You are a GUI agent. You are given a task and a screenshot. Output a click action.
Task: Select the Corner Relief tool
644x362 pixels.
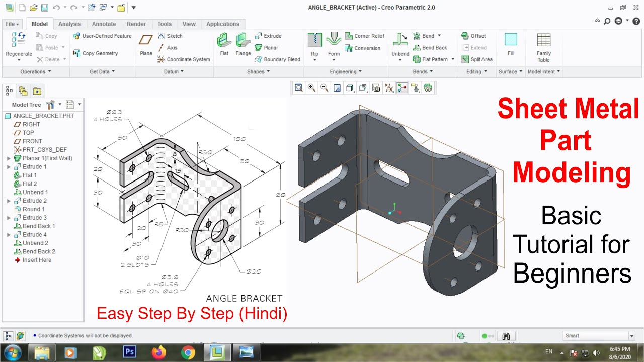coord(365,36)
